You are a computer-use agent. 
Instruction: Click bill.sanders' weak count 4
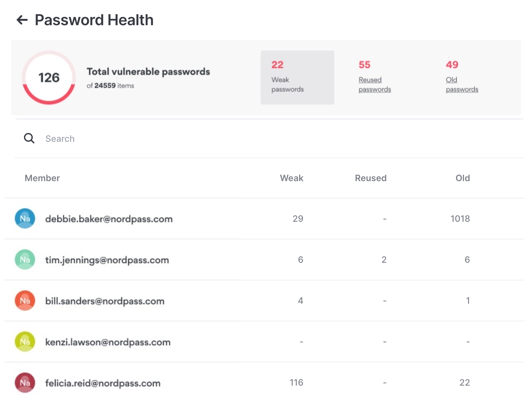coord(301,301)
